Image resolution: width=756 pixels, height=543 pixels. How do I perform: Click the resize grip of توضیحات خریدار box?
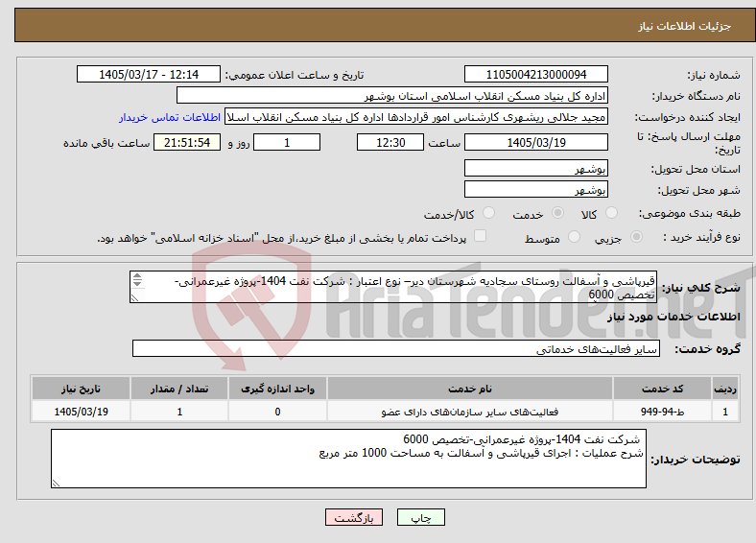coord(56,484)
